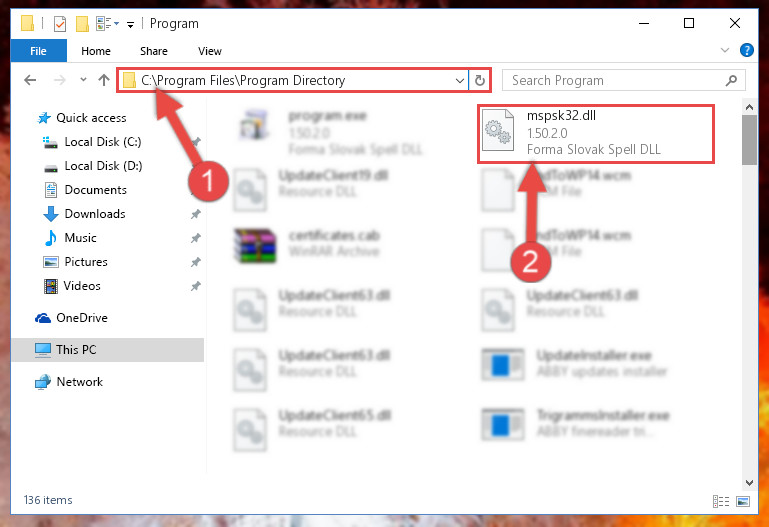Image resolution: width=769 pixels, height=527 pixels.
Task: Open the recent locations dropdown arrow
Action: [83, 79]
